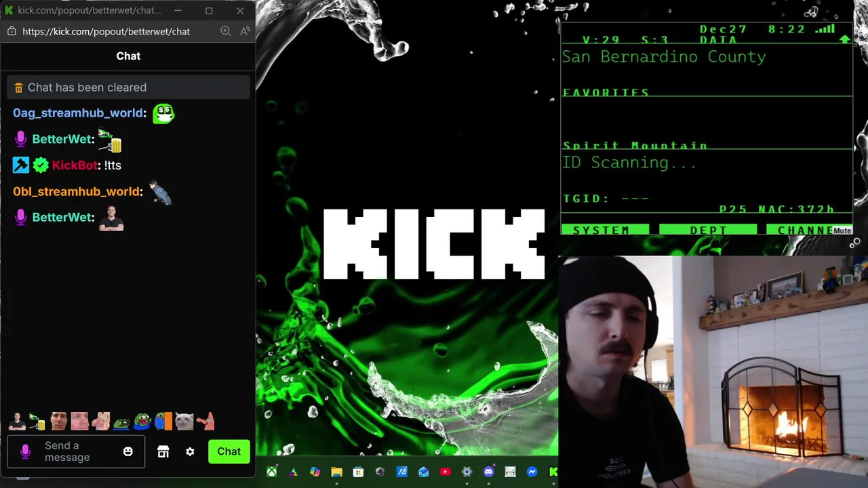868x488 pixels.
Task: Click the KickBot green verified badge
Action: click(41, 165)
